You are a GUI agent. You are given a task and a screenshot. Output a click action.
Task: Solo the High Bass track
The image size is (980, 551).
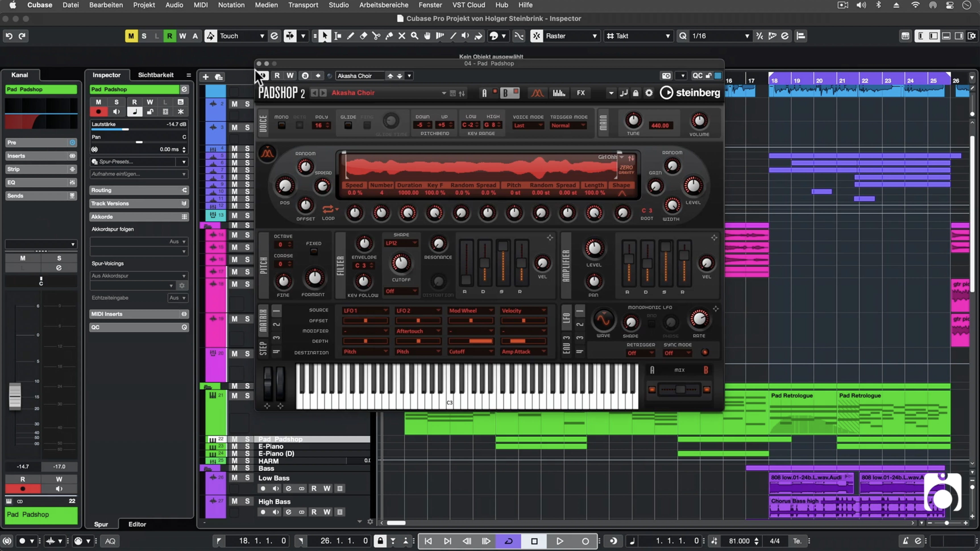247,501
